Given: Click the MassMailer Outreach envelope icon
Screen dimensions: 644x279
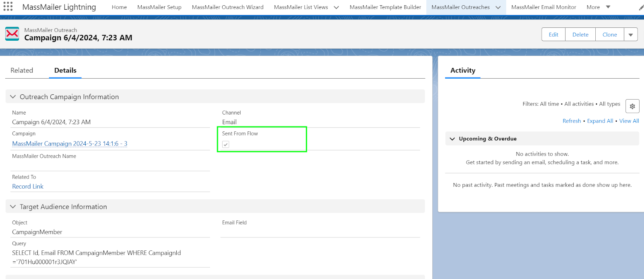Looking at the screenshot, I should (12, 34).
